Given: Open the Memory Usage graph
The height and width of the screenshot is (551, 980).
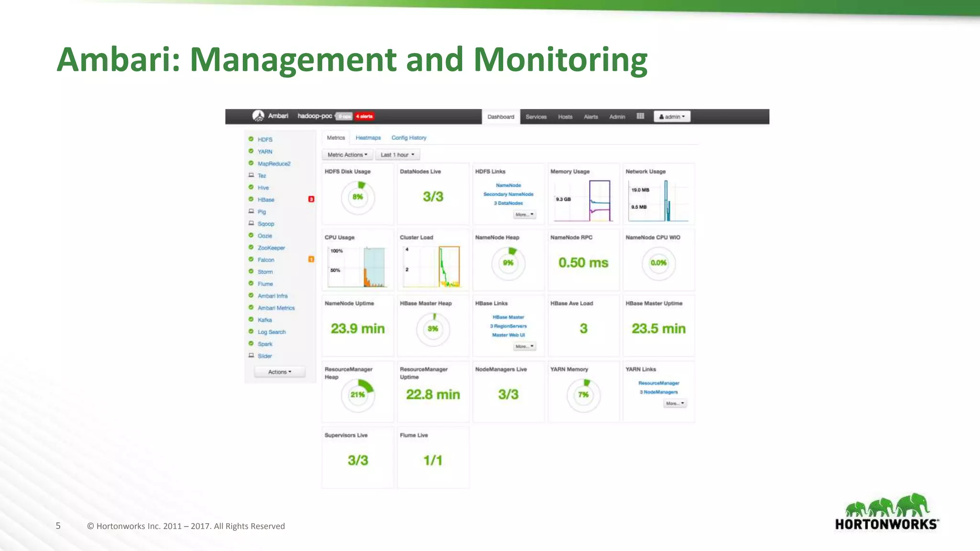Looking at the screenshot, I should (x=583, y=201).
